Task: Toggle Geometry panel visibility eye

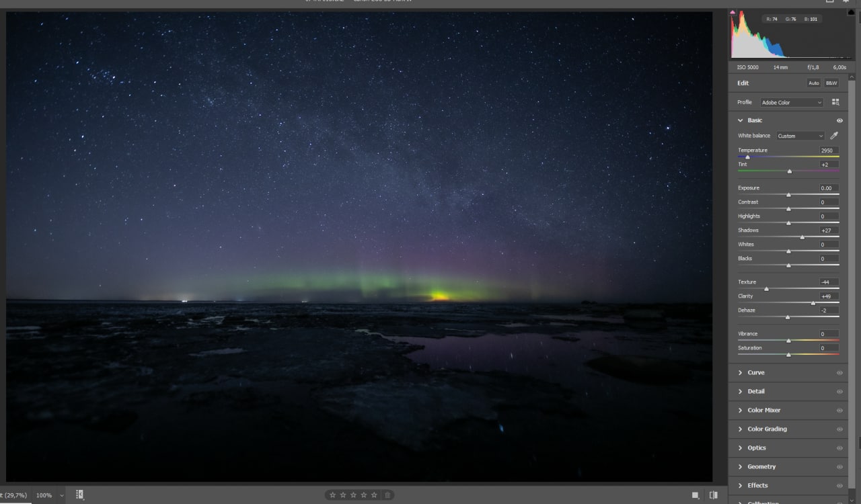Action: (x=839, y=466)
